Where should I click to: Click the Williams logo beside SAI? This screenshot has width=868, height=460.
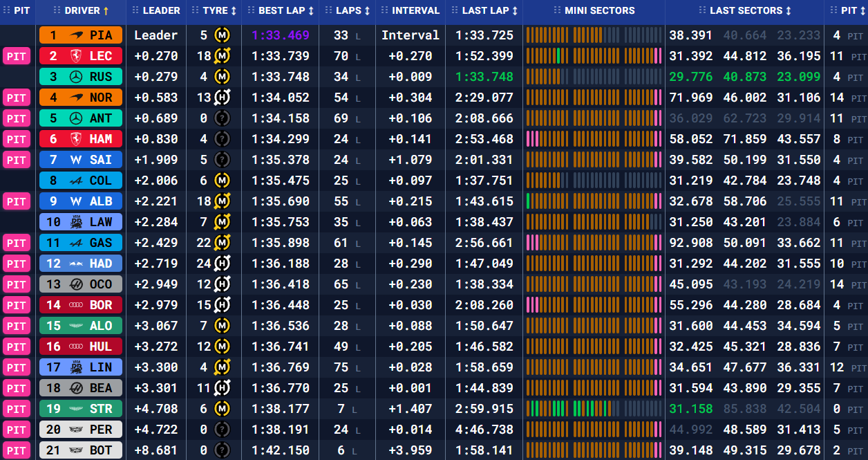pos(76,160)
